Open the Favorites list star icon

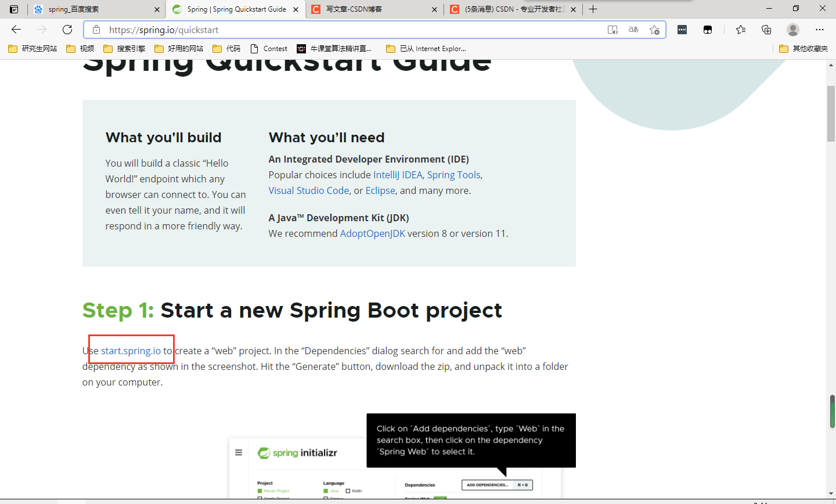click(x=740, y=29)
